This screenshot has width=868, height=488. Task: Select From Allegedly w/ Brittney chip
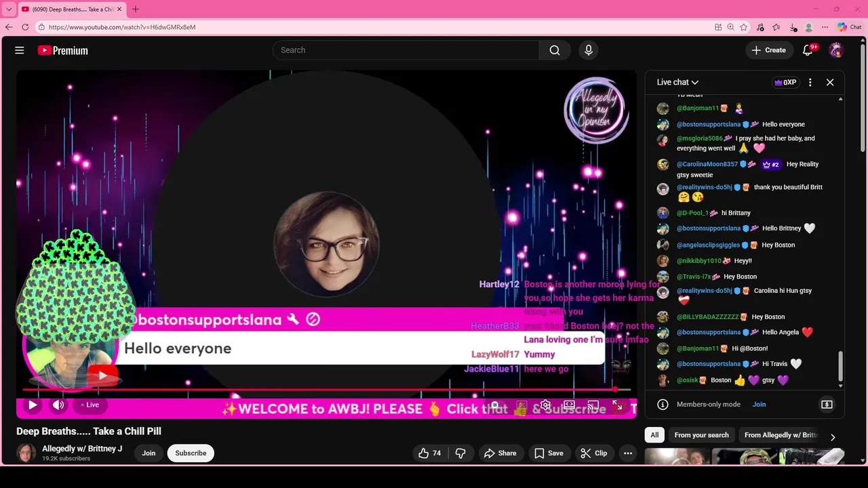point(781,435)
